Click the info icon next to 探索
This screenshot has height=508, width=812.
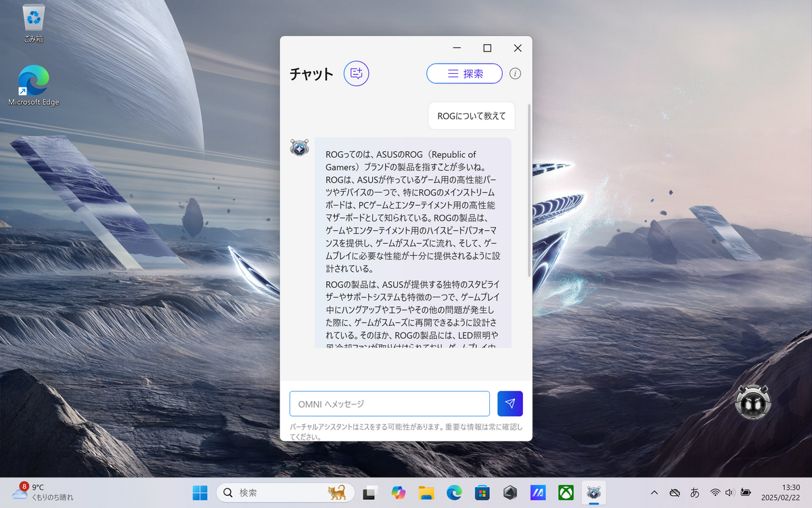(x=516, y=74)
